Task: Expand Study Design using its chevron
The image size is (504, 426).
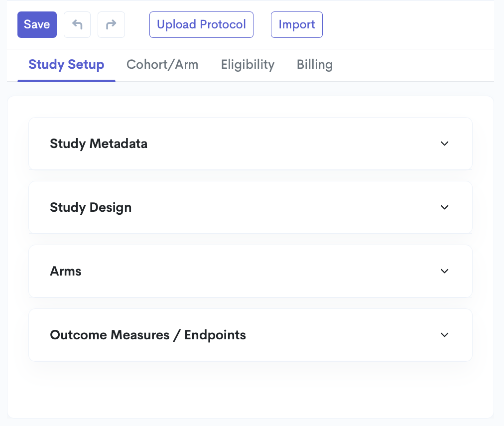Action: click(x=445, y=207)
